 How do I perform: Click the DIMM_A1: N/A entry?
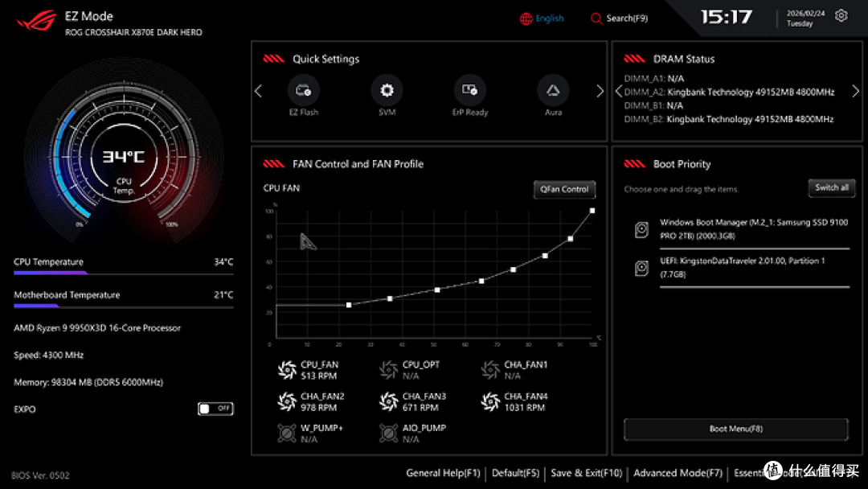click(x=653, y=79)
